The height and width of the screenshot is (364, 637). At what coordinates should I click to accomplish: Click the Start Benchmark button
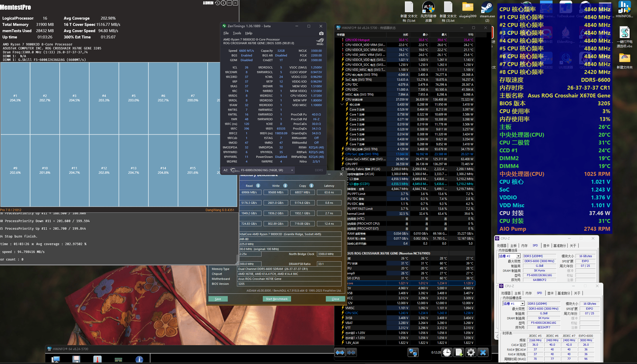pyautogui.click(x=277, y=299)
